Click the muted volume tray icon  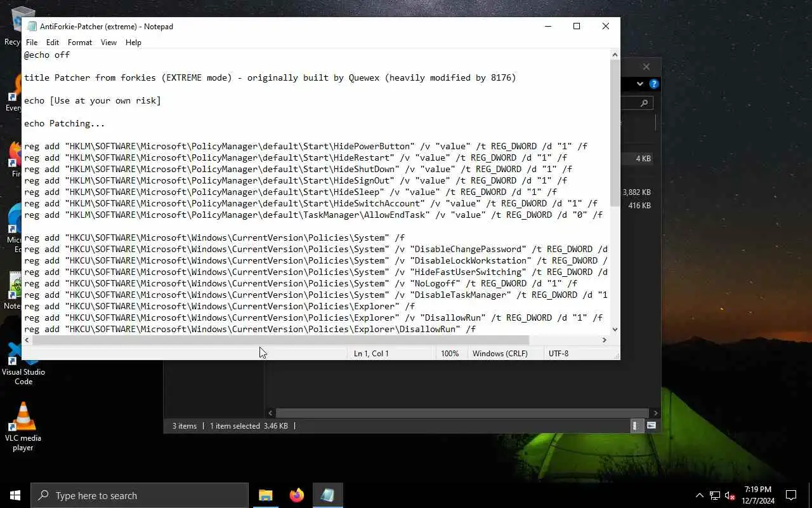coord(730,495)
